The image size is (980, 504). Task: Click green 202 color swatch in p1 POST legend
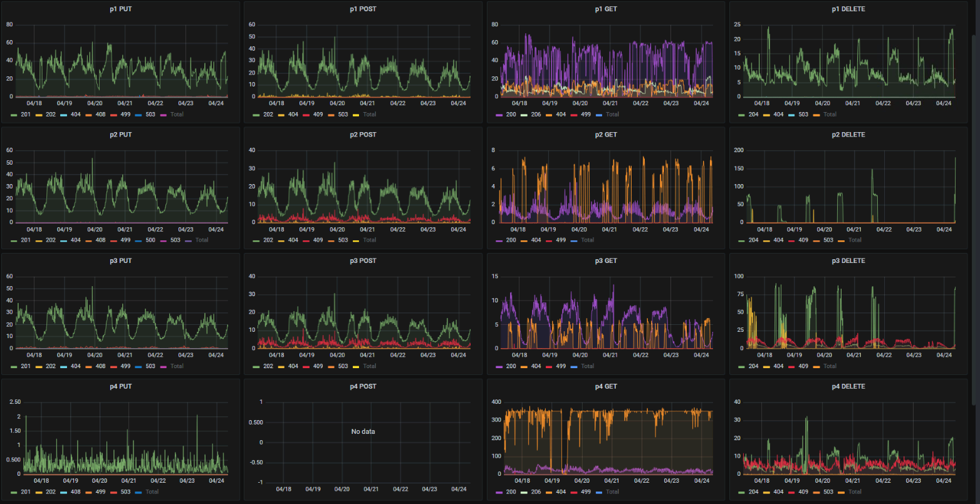pos(256,115)
